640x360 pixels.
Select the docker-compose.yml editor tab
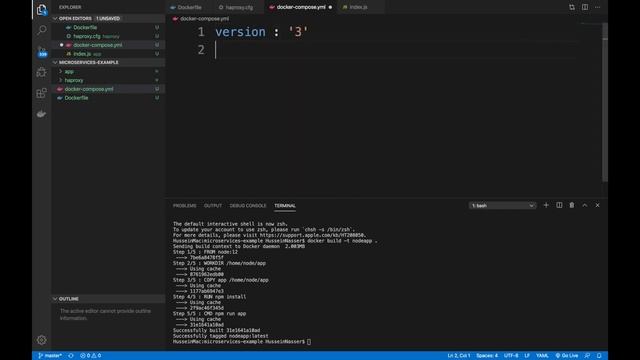point(301,7)
